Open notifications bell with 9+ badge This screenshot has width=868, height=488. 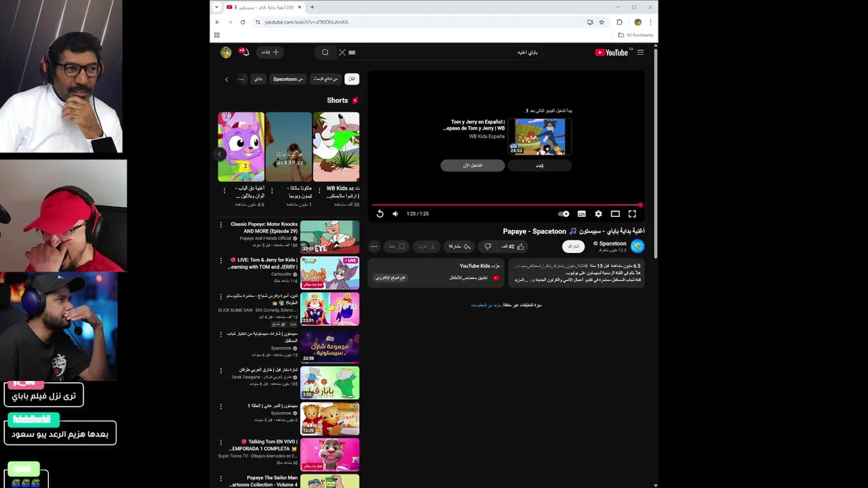pos(243,52)
